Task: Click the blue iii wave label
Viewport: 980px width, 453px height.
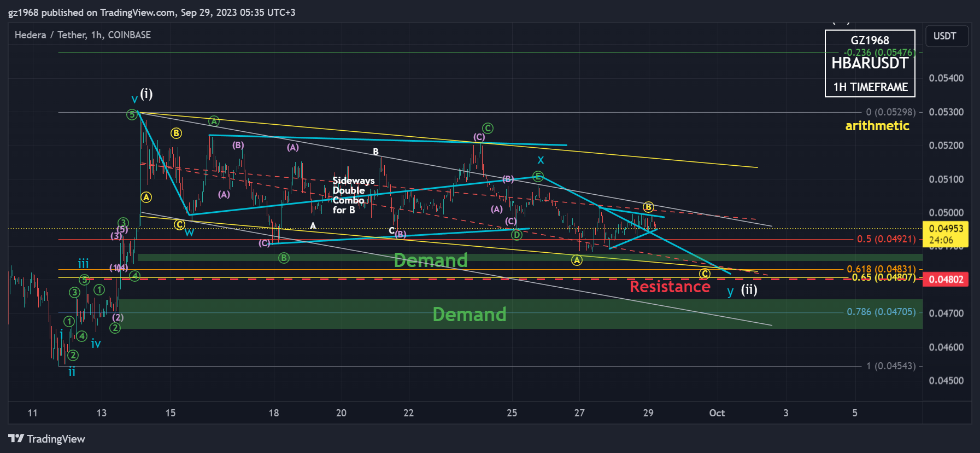Action: click(x=83, y=264)
